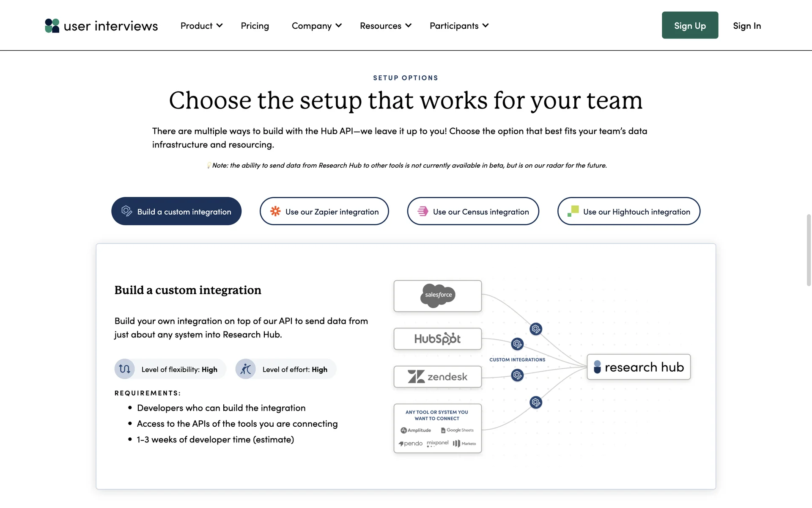Click the Zendesk logo card
The height and width of the screenshot is (508, 812).
[x=438, y=377]
